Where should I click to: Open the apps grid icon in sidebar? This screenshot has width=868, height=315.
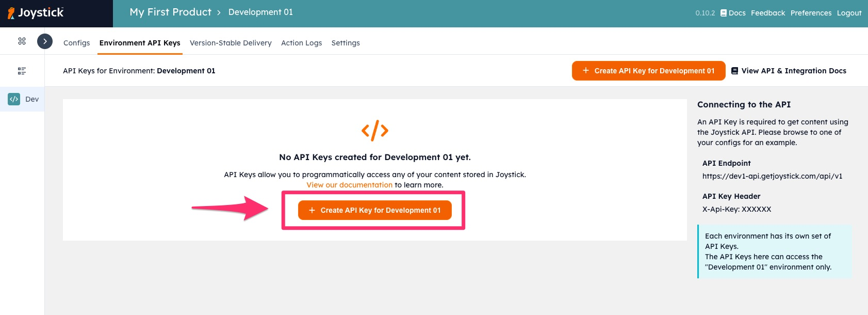[22, 41]
